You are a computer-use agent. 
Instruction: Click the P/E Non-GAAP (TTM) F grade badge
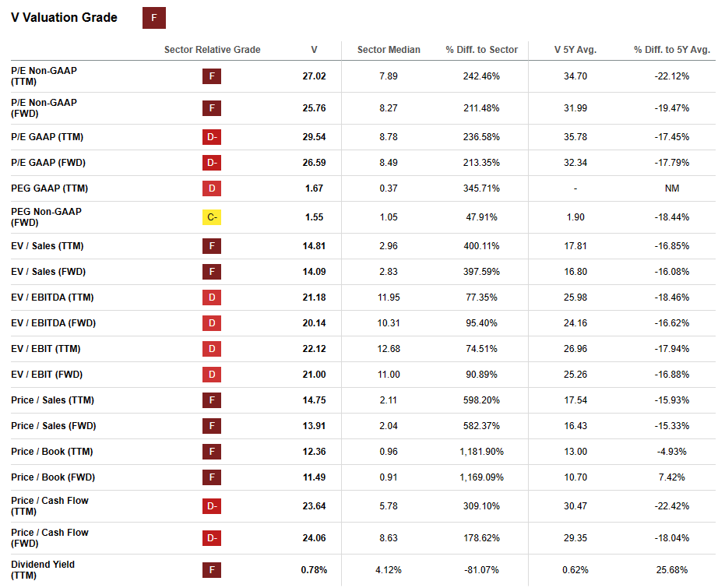tap(211, 76)
